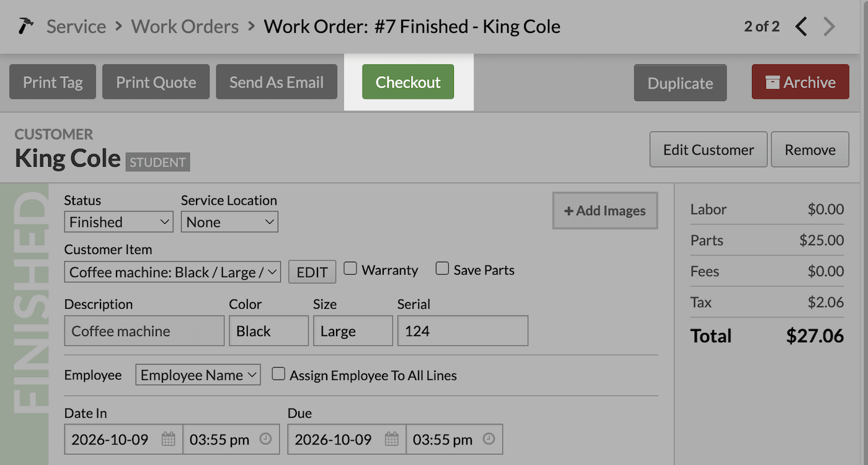This screenshot has height=465, width=868.
Task: Click the Service hammer icon in breadcrumb
Action: pyautogui.click(x=26, y=27)
